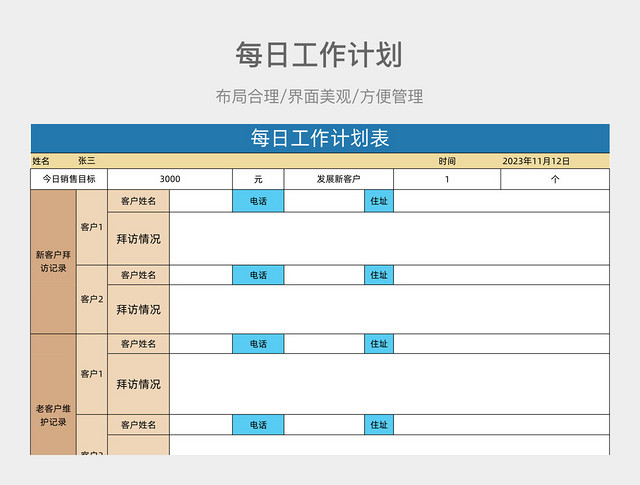Image resolution: width=640 pixels, height=485 pixels.
Task: Click 拜访情况 label for new 客户2
Action: [138, 309]
